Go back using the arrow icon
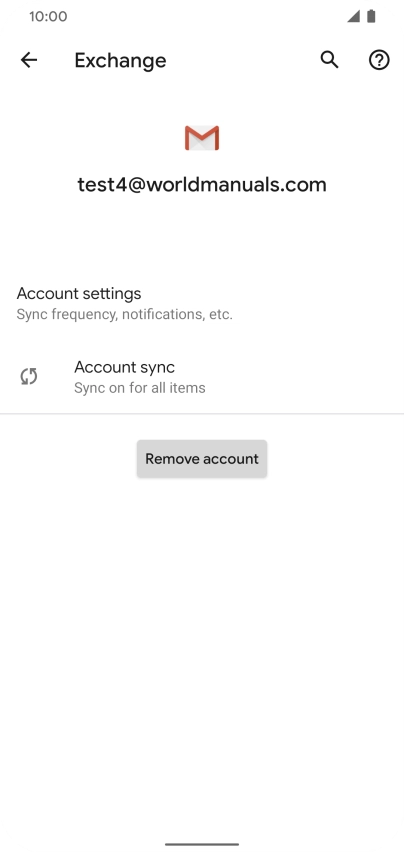404x852 pixels. (29, 60)
